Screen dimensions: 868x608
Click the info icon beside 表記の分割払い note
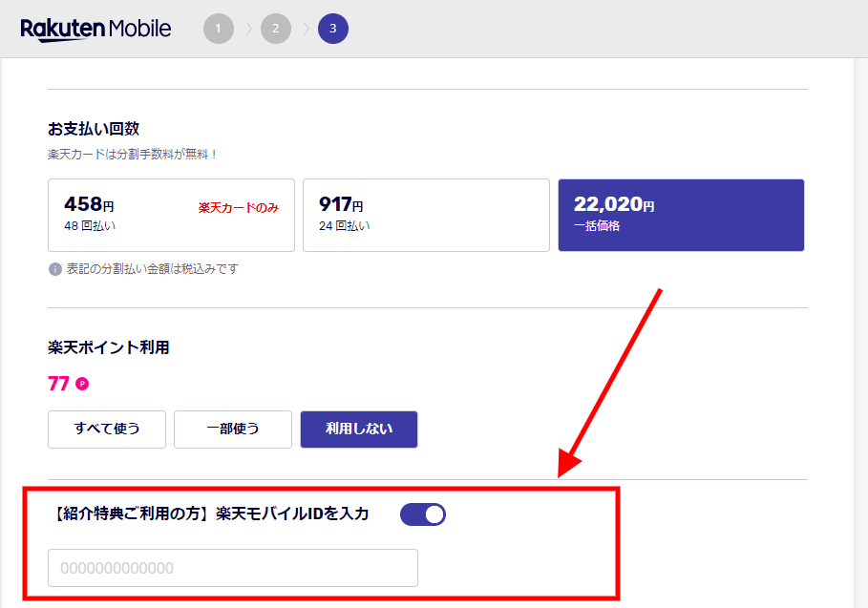click(x=54, y=269)
